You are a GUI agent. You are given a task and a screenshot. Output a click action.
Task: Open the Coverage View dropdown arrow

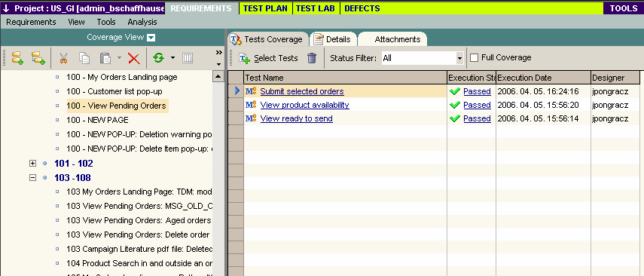pyautogui.click(x=151, y=38)
